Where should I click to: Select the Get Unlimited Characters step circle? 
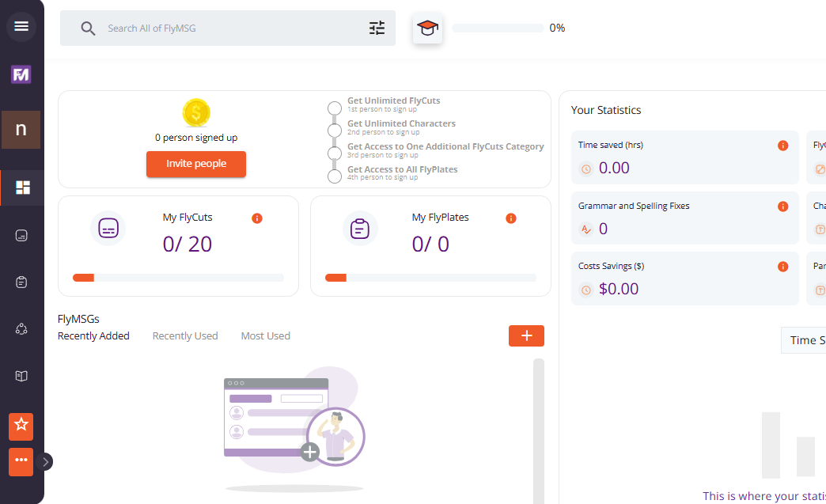335,130
